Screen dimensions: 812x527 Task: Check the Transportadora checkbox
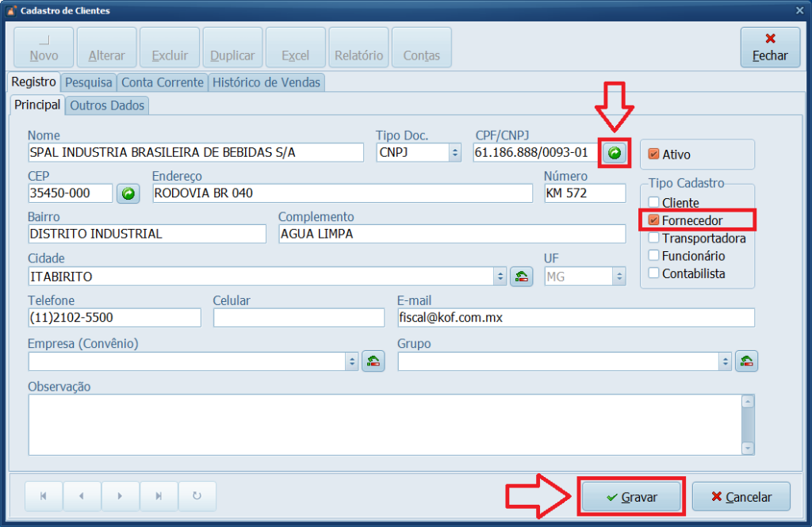(x=653, y=238)
